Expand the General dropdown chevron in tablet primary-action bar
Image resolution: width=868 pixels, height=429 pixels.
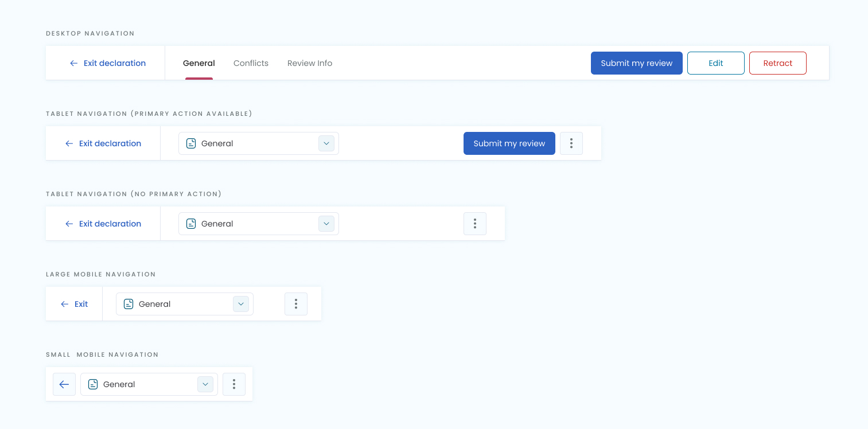pyautogui.click(x=326, y=143)
